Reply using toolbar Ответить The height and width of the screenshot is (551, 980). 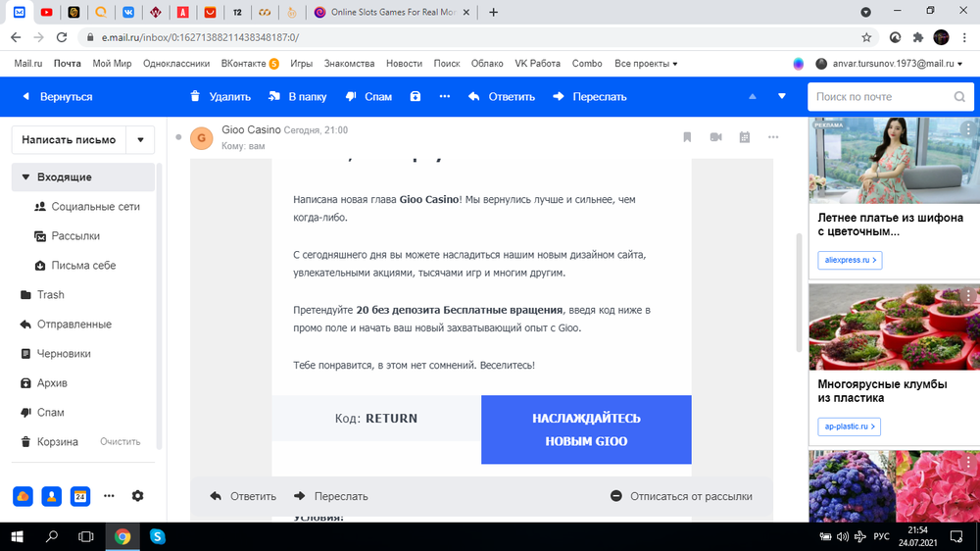tap(501, 97)
